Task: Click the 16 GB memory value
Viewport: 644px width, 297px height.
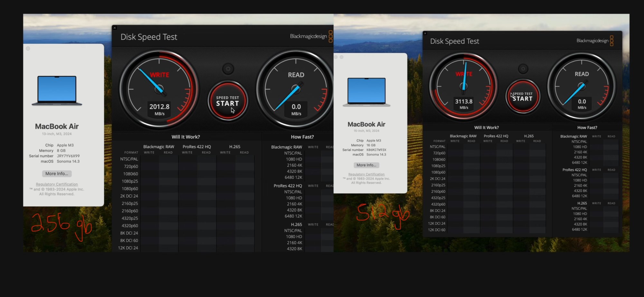Action: pos(371,145)
